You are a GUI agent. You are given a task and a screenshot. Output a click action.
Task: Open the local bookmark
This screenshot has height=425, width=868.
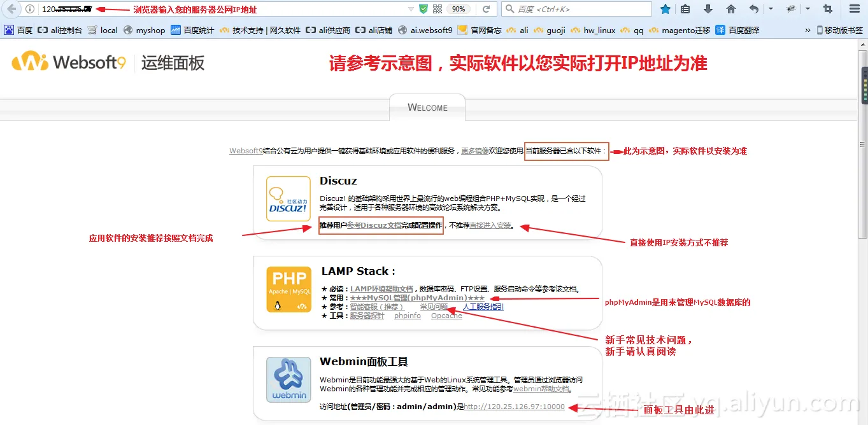coord(103,30)
